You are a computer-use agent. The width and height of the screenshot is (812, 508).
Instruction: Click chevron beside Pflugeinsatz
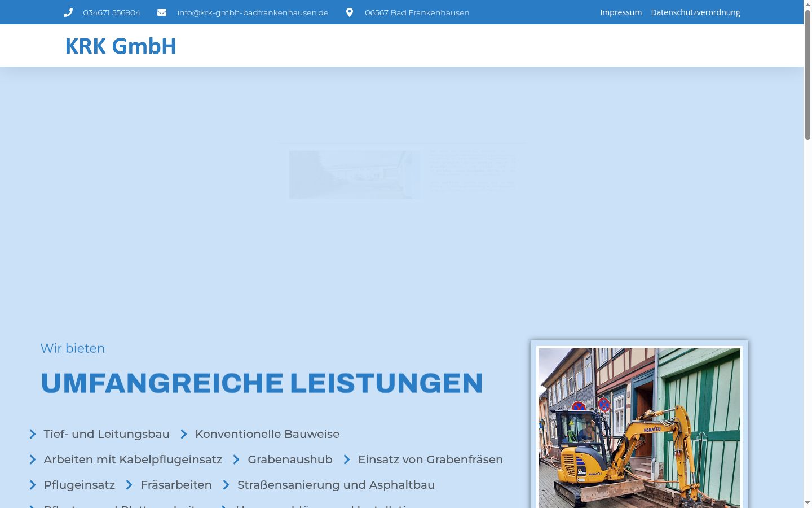(33, 485)
